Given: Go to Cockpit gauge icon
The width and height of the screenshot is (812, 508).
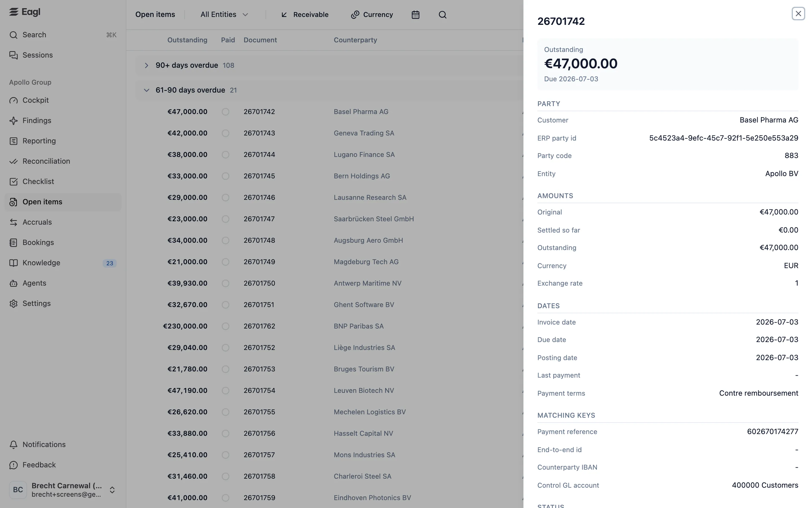Looking at the screenshot, I should pyautogui.click(x=14, y=100).
